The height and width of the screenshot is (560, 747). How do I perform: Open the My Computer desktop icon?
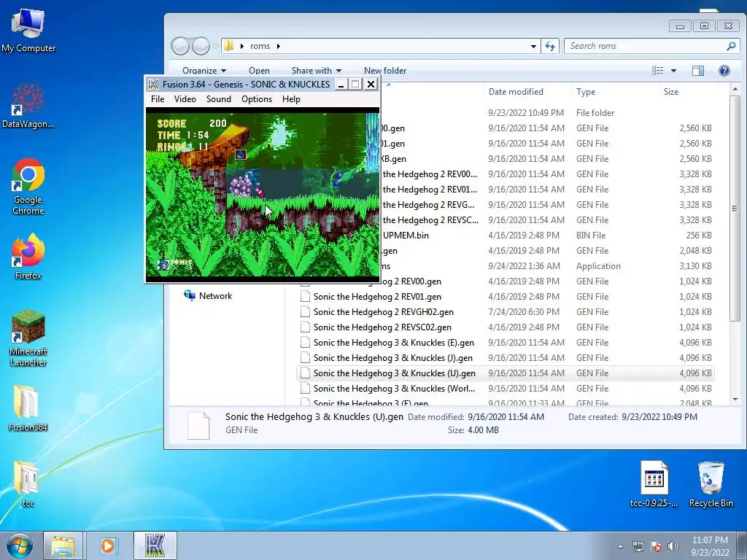coord(28,29)
